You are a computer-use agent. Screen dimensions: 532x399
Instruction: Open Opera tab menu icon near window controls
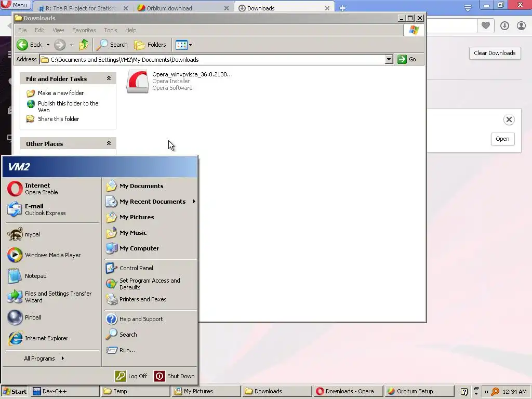click(x=468, y=8)
